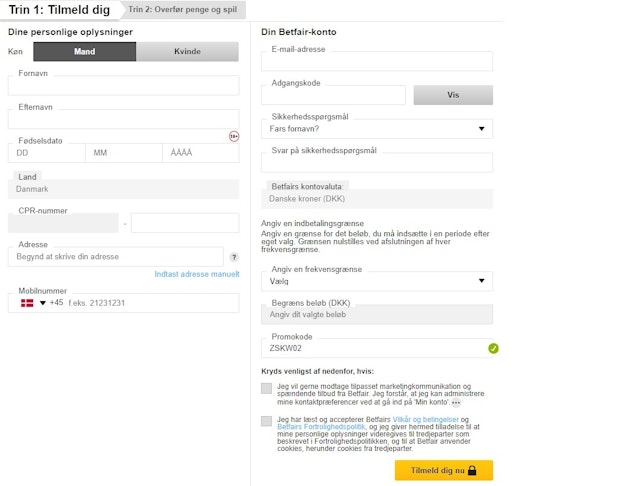Click the E-mail-adresse input field
This screenshot has width=633, height=486.
(376, 62)
